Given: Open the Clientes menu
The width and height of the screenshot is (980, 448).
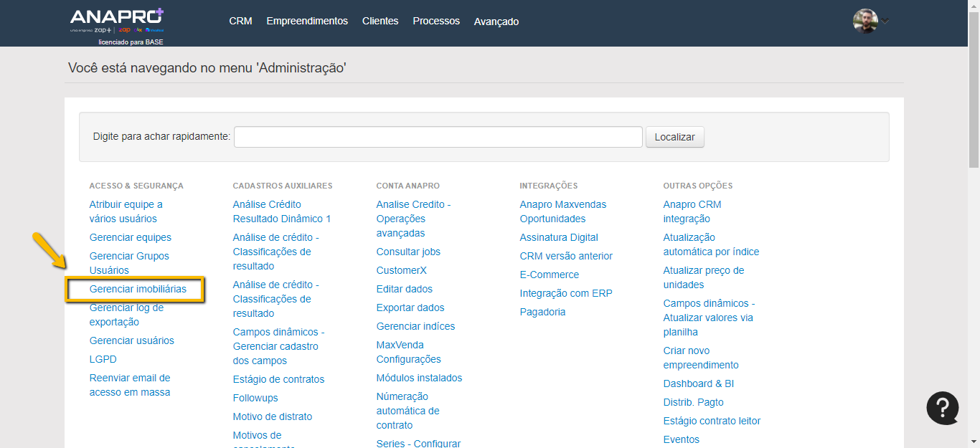Looking at the screenshot, I should [380, 21].
